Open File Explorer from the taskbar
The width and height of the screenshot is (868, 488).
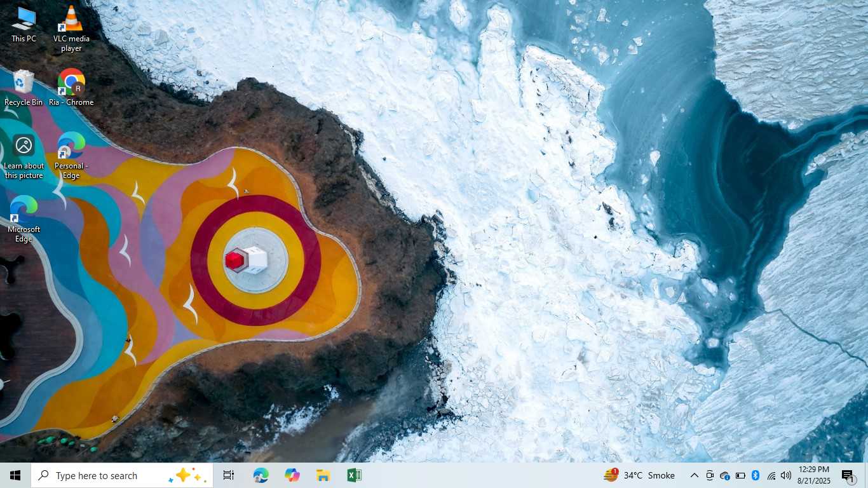tap(323, 475)
